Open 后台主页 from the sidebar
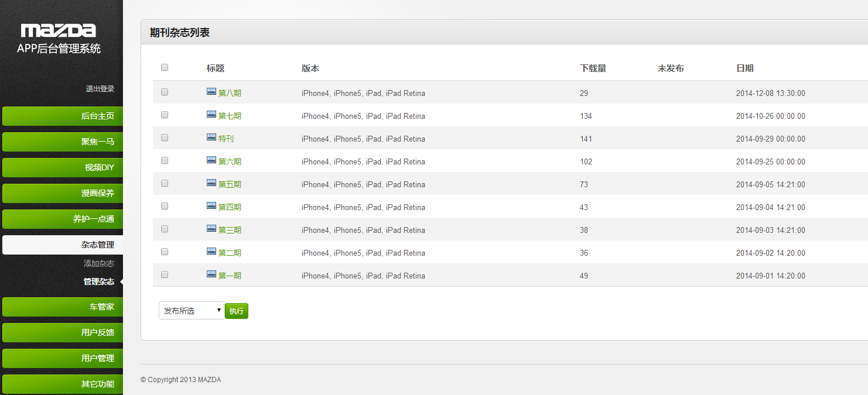This screenshot has width=868, height=395. click(63, 116)
